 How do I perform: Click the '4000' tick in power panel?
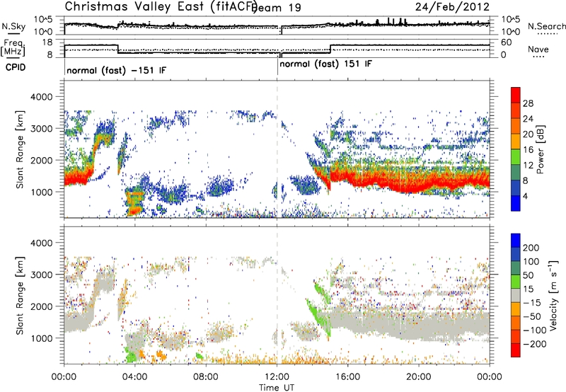pos(43,97)
